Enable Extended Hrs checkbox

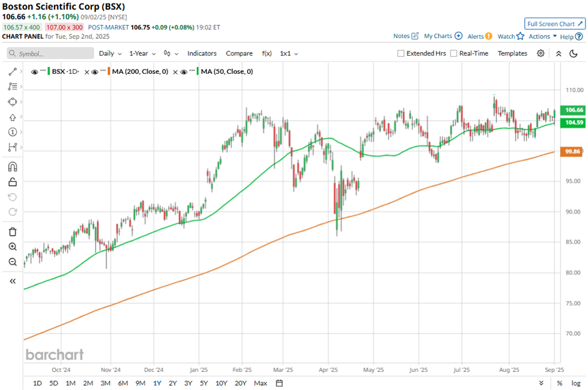[x=400, y=53]
